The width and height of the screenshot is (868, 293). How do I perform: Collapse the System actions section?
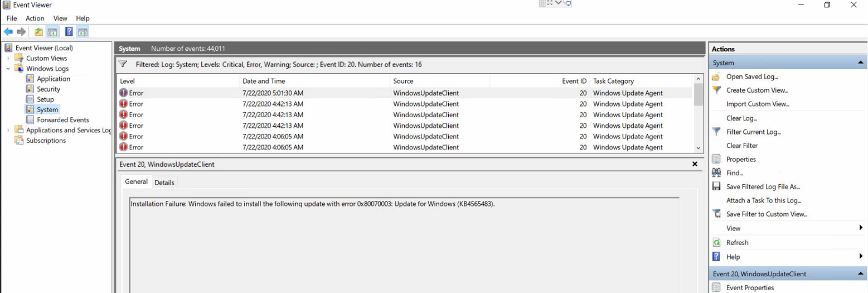click(861, 63)
